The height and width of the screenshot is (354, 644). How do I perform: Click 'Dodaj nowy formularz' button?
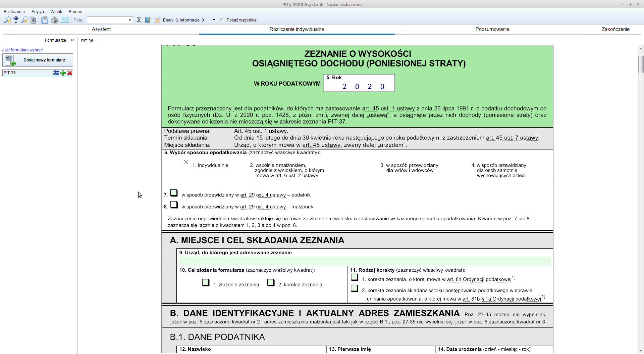38,60
